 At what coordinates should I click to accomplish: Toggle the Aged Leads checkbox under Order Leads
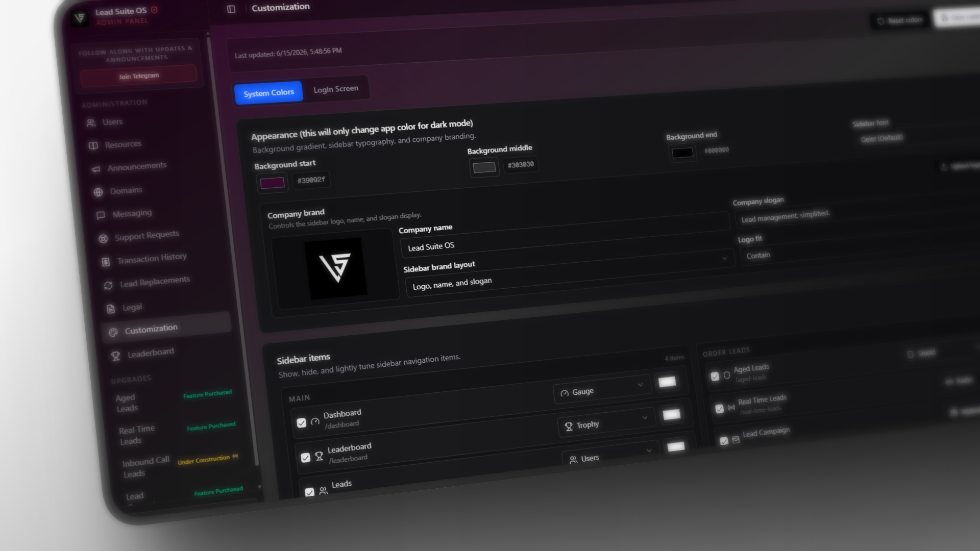pos(715,377)
